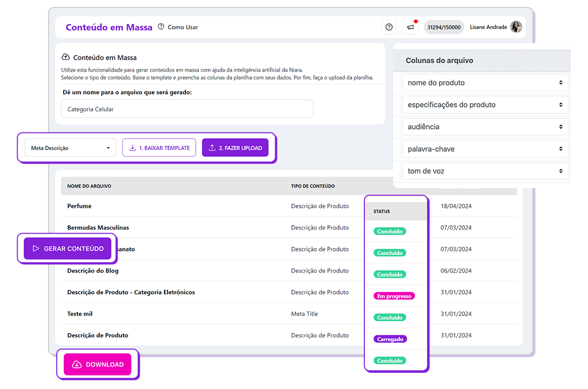Viewport: 588px width, 389px height.
Task: Select the Perfume file row
Action: tap(79, 206)
